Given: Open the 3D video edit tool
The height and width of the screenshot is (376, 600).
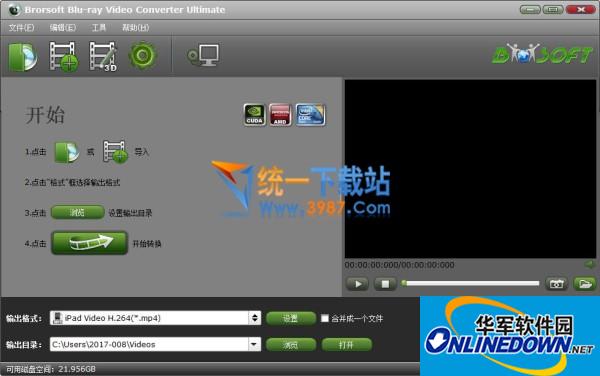Looking at the screenshot, I should (x=103, y=57).
